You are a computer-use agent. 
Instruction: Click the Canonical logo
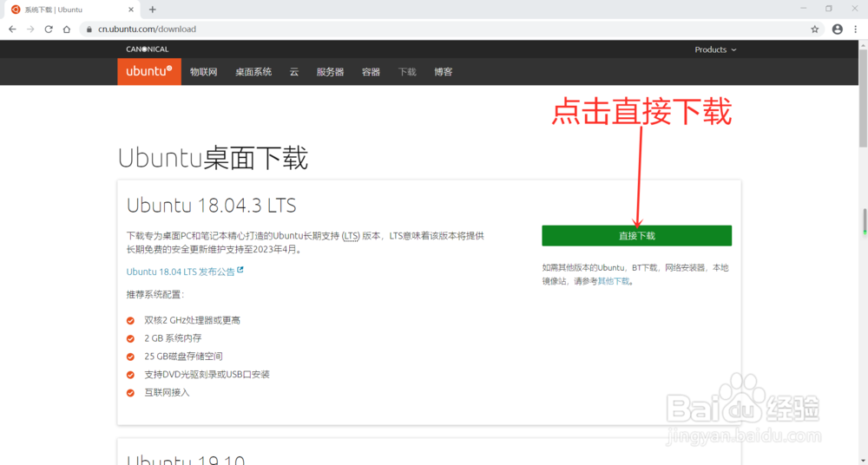click(x=148, y=49)
